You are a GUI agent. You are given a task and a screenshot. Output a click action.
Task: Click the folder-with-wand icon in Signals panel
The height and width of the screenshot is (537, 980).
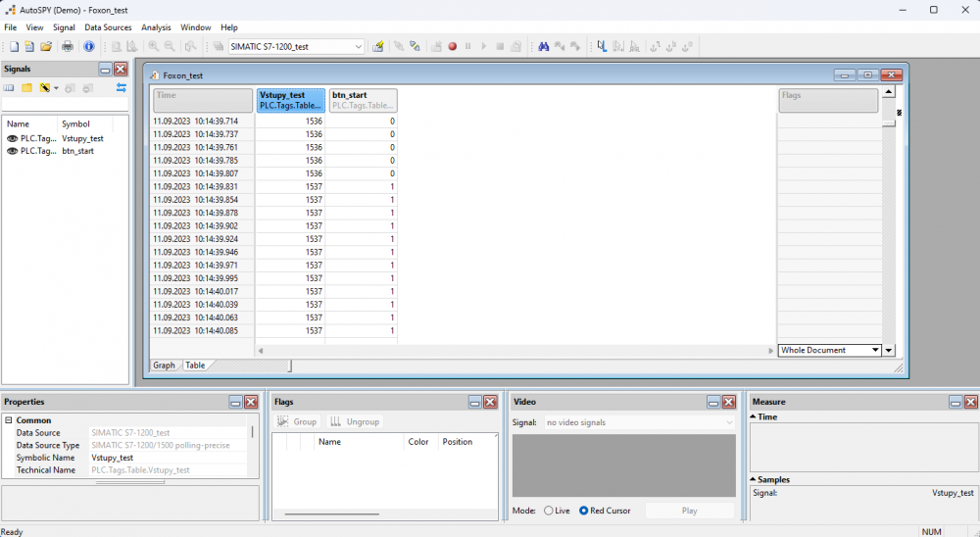pos(44,88)
